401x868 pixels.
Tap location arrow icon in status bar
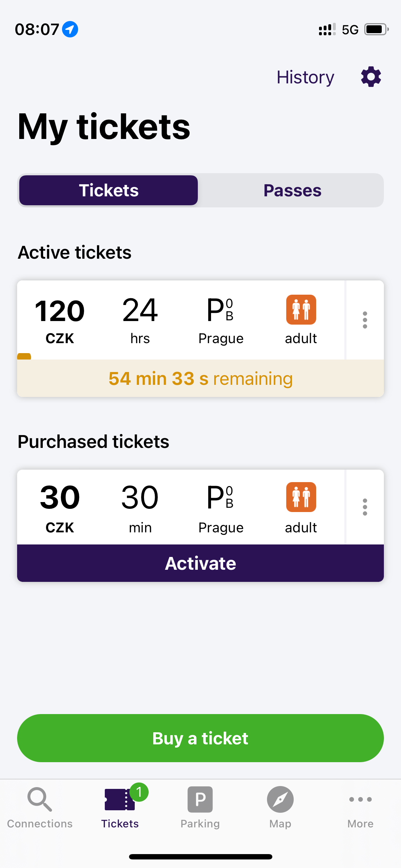[70, 29]
